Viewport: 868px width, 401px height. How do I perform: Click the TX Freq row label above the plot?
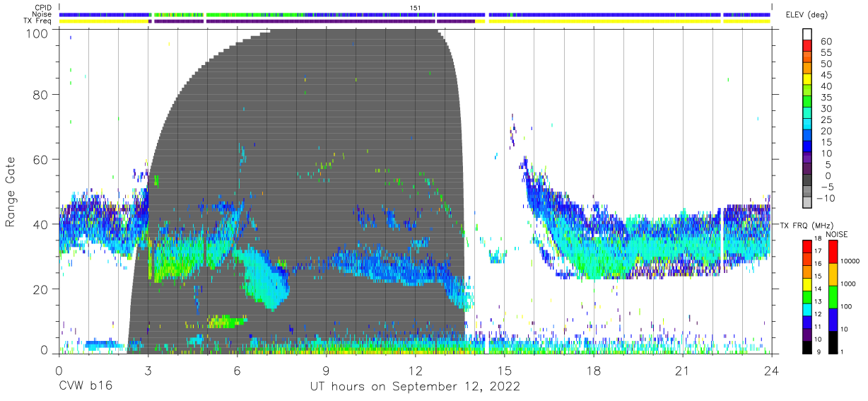point(37,21)
